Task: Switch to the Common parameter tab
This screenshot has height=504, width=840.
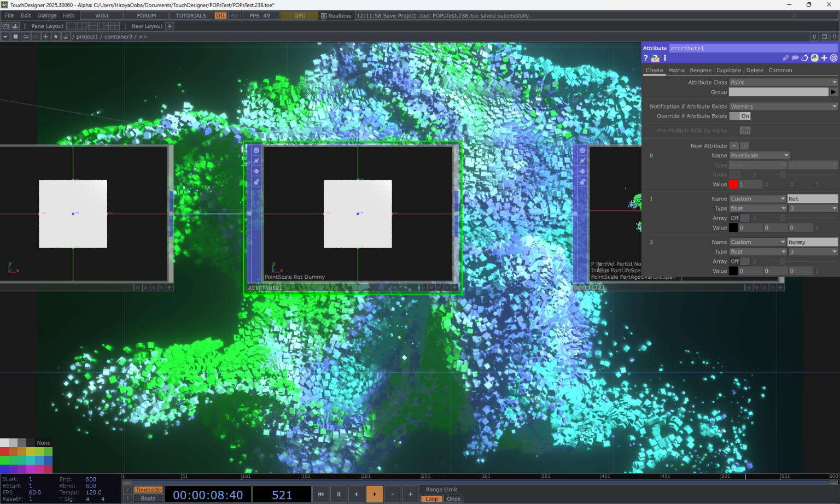Action: click(780, 70)
